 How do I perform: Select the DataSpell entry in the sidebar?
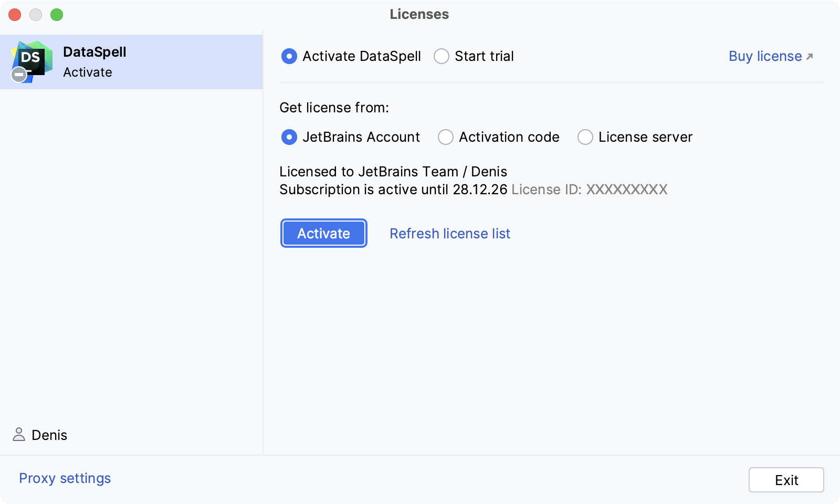coord(131,61)
